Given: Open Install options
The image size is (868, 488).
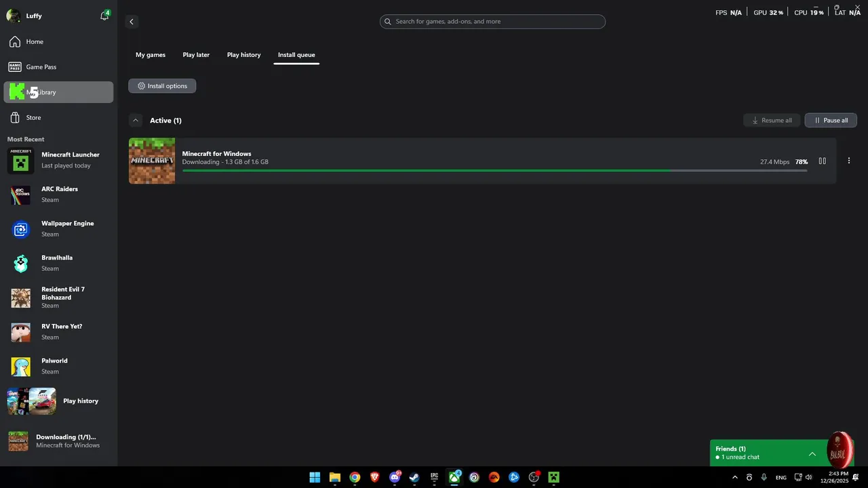Looking at the screenshot, I should (x=162, y=86).
